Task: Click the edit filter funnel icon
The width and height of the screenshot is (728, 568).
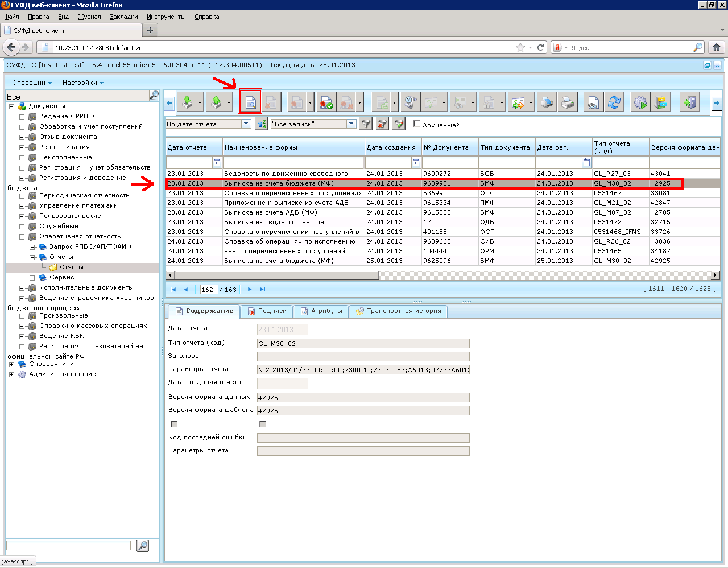Action: tap(399, 124)
